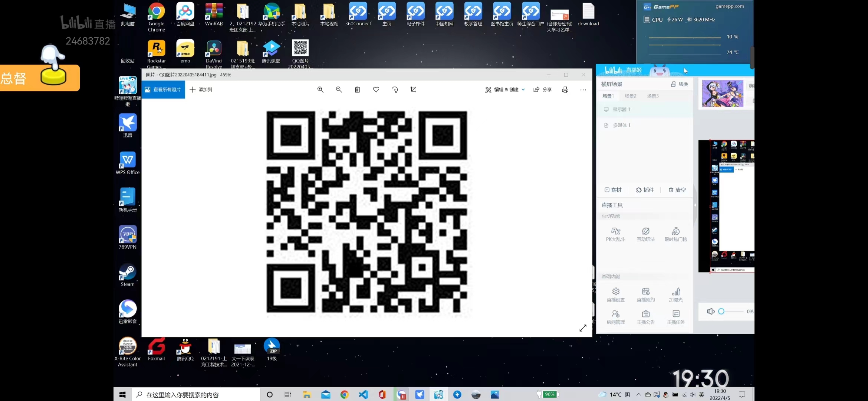Viewport: 868px width, 401px height.
Task: Click 切换 to switch screen orientation
Action: click(x=680, y=84)
